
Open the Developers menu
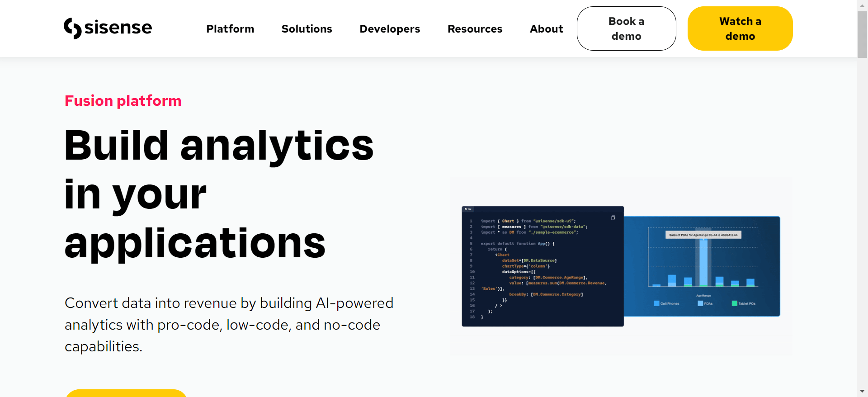pos(390,29)
